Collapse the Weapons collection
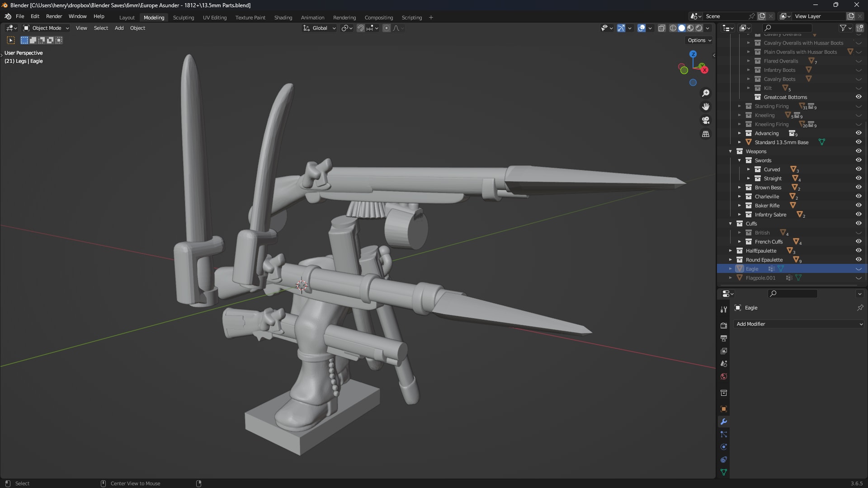 pyautogui.click(x=730, y=151)
